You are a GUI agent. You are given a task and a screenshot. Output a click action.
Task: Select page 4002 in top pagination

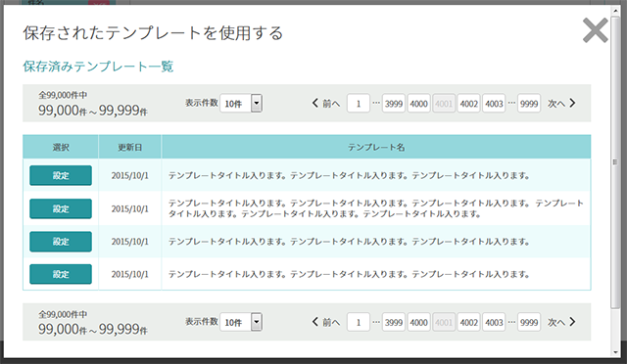coord(468,104)
